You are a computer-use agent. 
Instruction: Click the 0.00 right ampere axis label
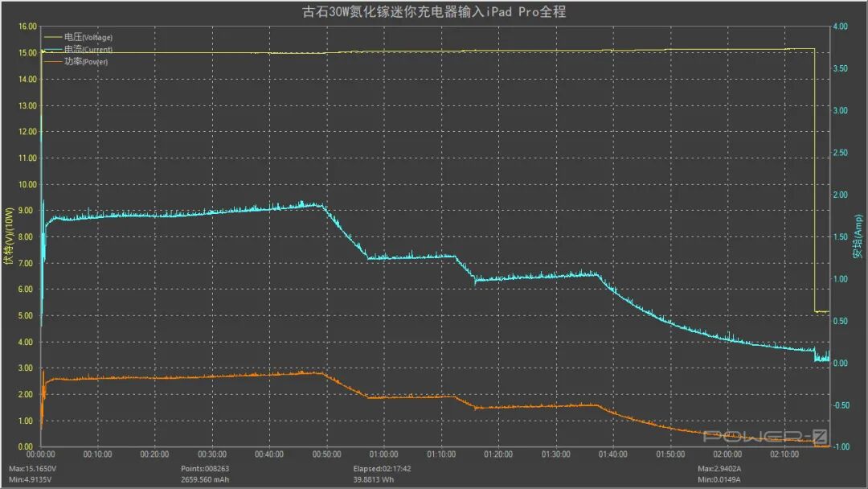pos(841,364)
